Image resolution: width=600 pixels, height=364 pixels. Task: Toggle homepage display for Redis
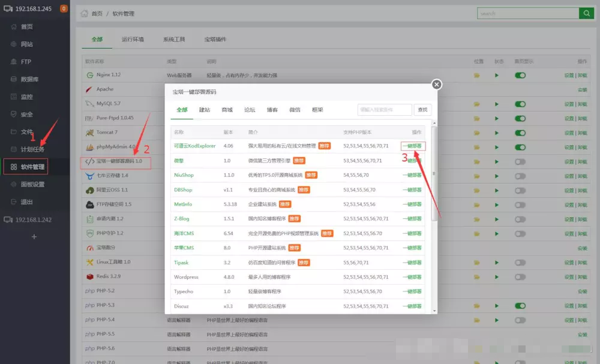pyautogui.click(x=520, y=277)
